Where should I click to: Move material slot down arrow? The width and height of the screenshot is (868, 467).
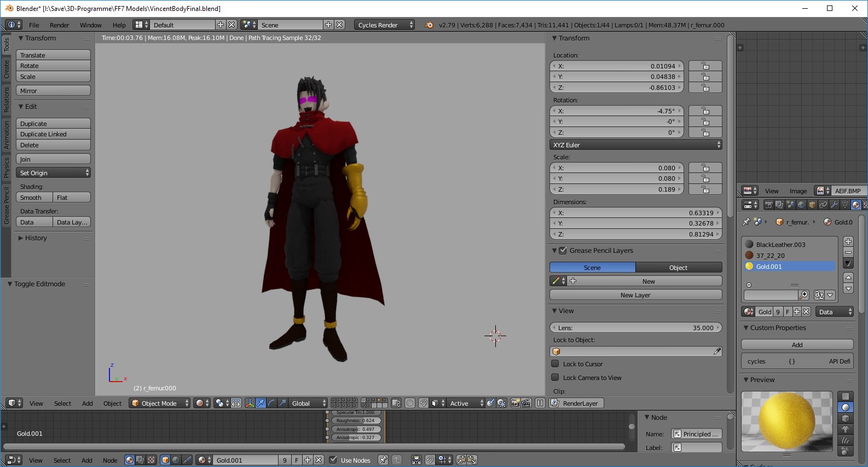point(848,289)
